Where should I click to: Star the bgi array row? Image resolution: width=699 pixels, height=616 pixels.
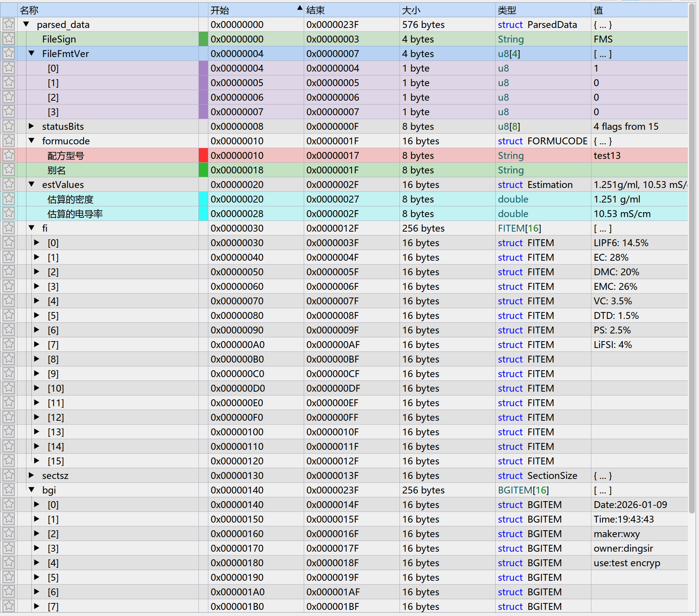tap(9, 490)
